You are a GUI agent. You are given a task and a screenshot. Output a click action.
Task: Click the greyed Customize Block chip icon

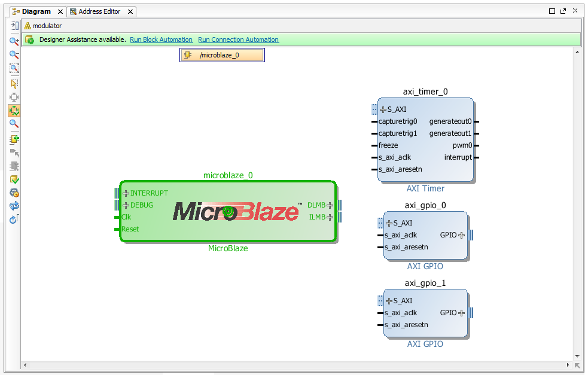point(14,166)
